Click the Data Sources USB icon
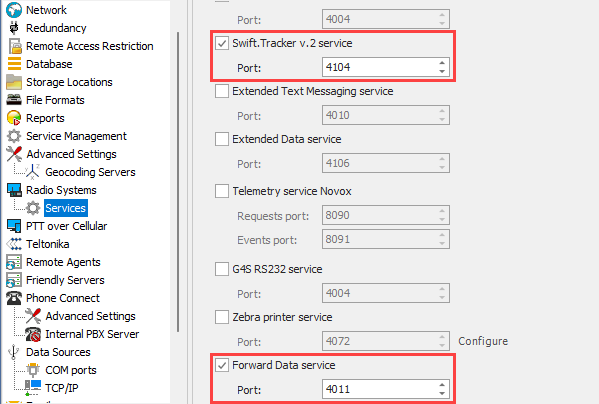 pyautogui.click(x=14, y=352)
